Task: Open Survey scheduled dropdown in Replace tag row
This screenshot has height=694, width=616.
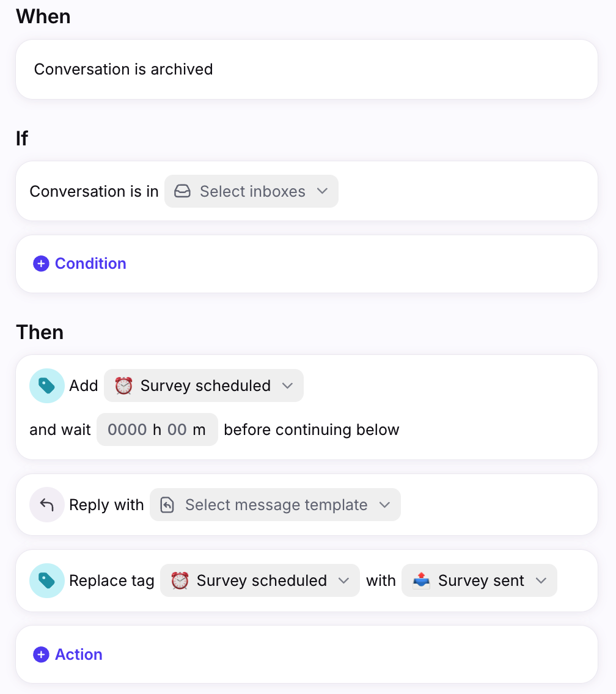Action: click(x=260, y=580)
